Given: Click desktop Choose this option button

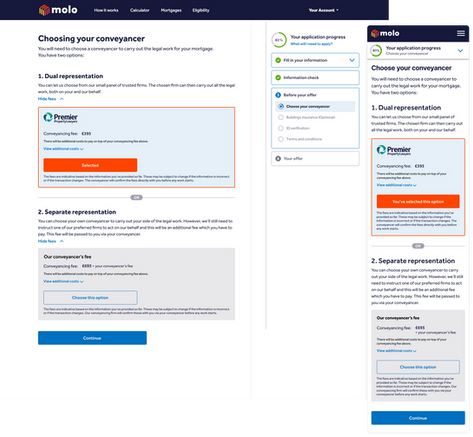Looking at the screenshot, I should pos(90,298).
